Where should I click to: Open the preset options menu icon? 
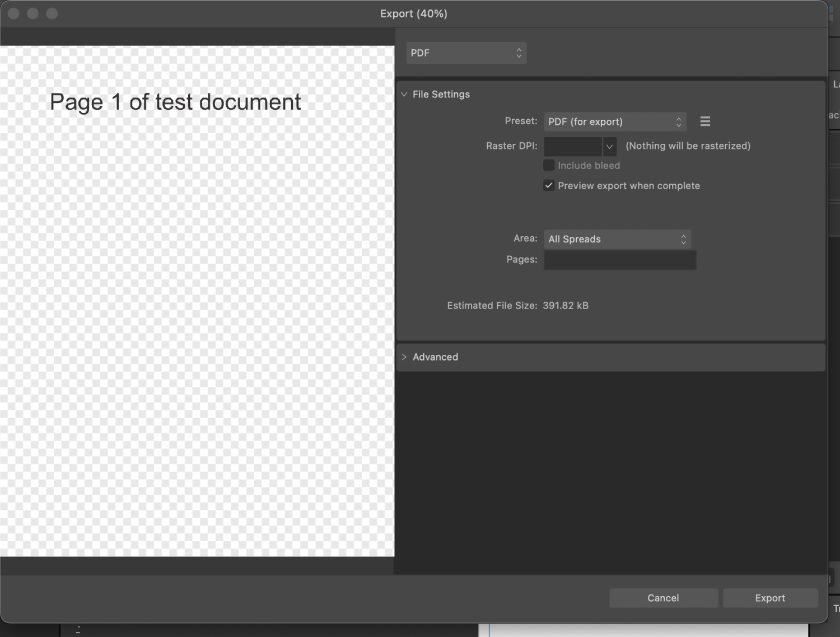705,121
